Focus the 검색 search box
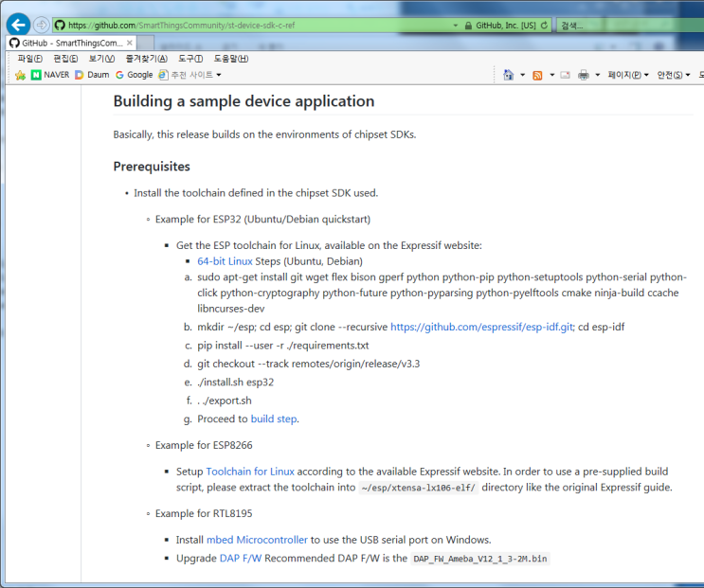704x588 pixels. pos(628,26)
